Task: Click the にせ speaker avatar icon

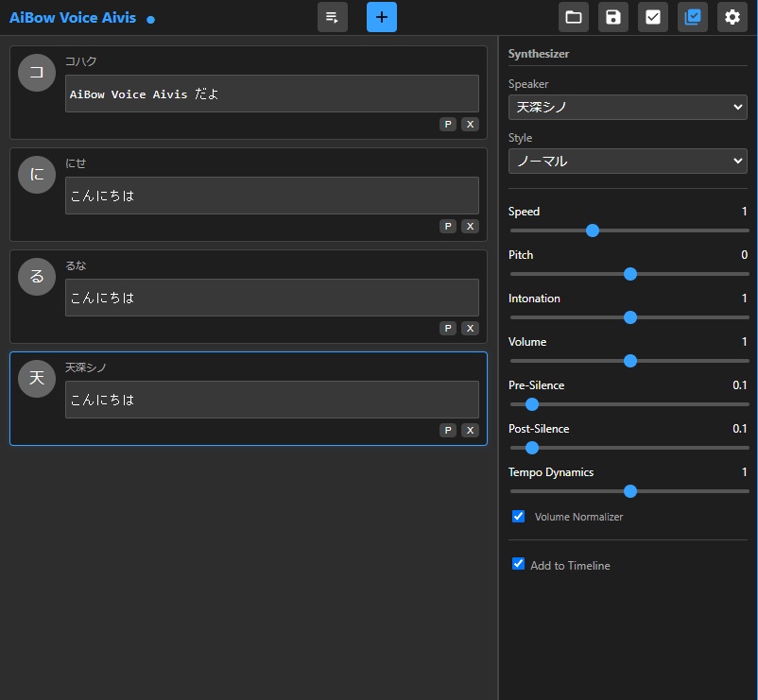Action: 35,175
